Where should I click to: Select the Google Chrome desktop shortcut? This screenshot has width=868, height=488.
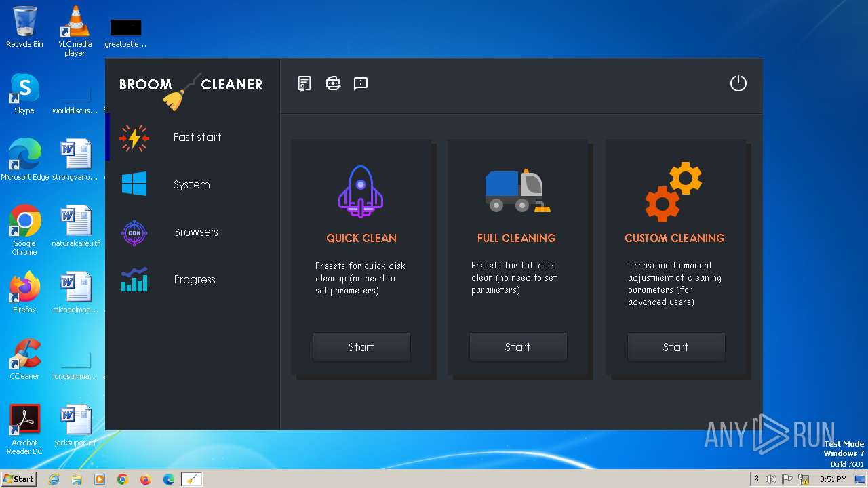coord(24,230)
